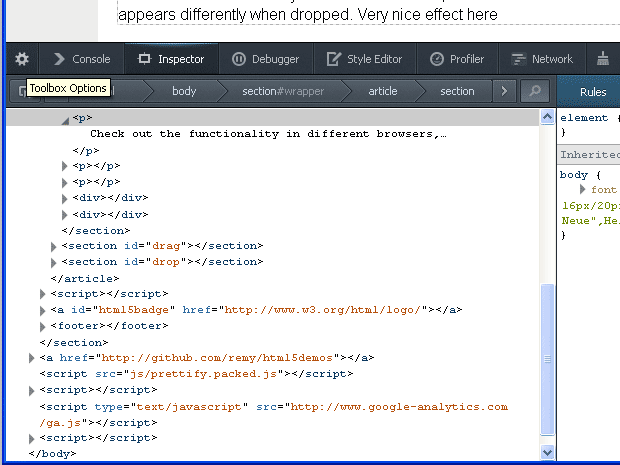Show more breadcrumbs with right arrow
This screenshot has width=620, height=465.
504,91
